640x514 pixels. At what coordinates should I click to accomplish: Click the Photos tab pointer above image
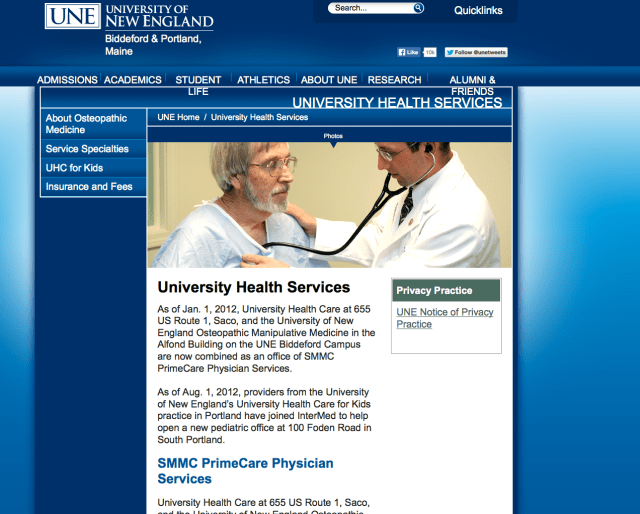pos(333,136)
